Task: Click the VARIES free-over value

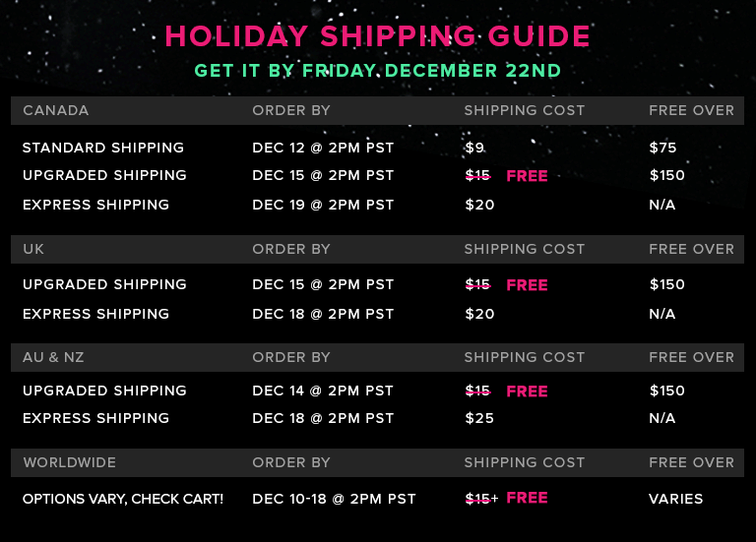Action: pos(675,499)
